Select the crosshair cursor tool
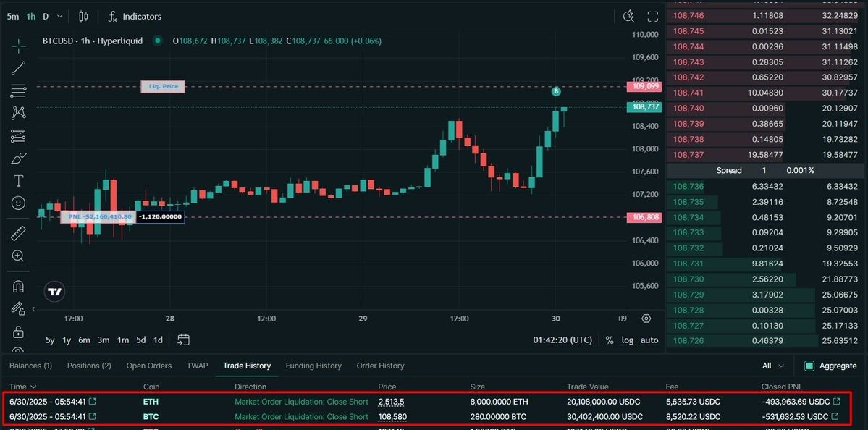The height and width of the screenshot is (430, 868). coord(18,46)
